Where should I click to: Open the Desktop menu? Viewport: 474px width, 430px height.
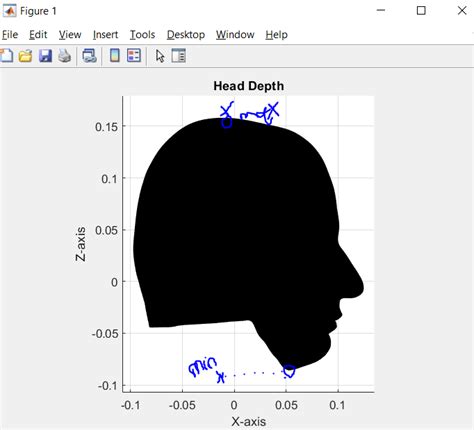[x=186, y=35]
